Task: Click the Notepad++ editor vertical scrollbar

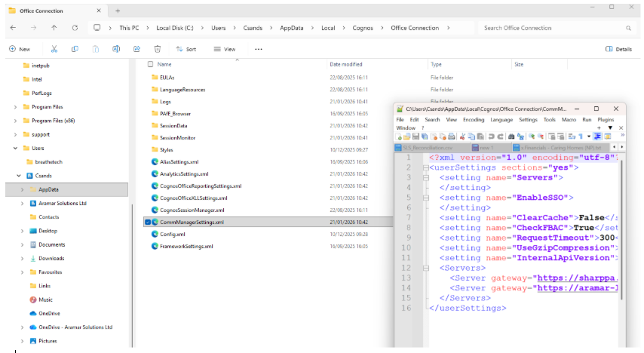Action: pyautogui.click(x=622, y=230)
